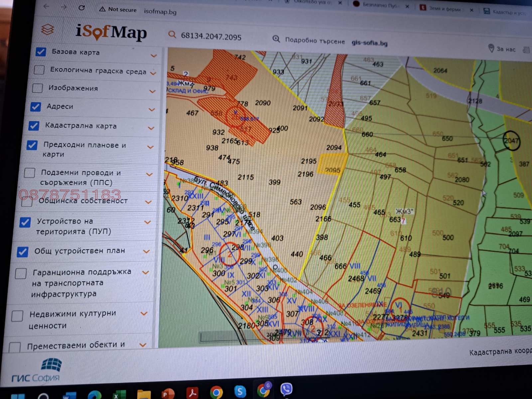Expand Недвижими културни ценности section

coord(144,313)
